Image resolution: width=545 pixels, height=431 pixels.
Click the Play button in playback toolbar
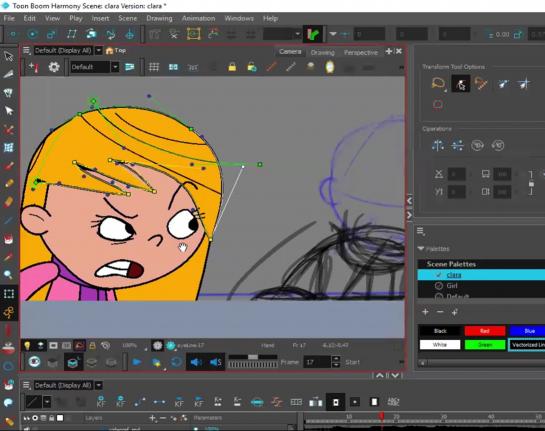[137, 362]
